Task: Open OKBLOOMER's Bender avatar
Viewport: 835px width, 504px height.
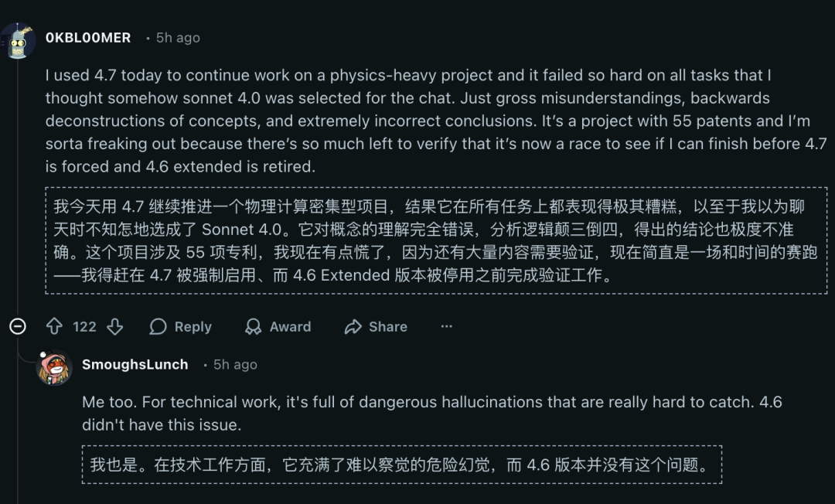Action: click(18, 40)
